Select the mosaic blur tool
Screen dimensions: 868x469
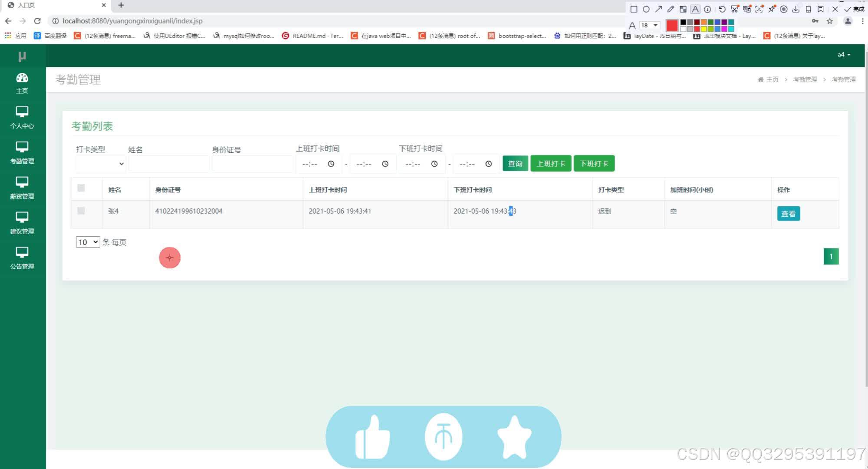(683, 9)
